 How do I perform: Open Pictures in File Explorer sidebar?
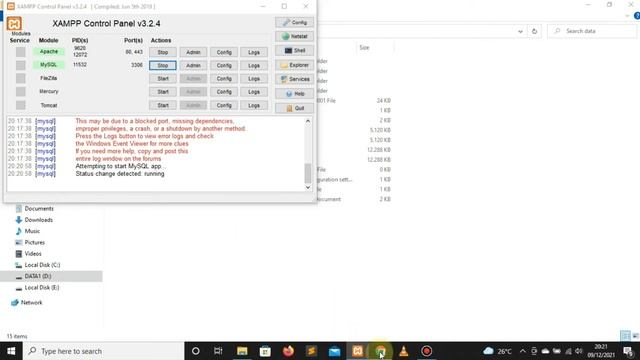coord(35,242)
